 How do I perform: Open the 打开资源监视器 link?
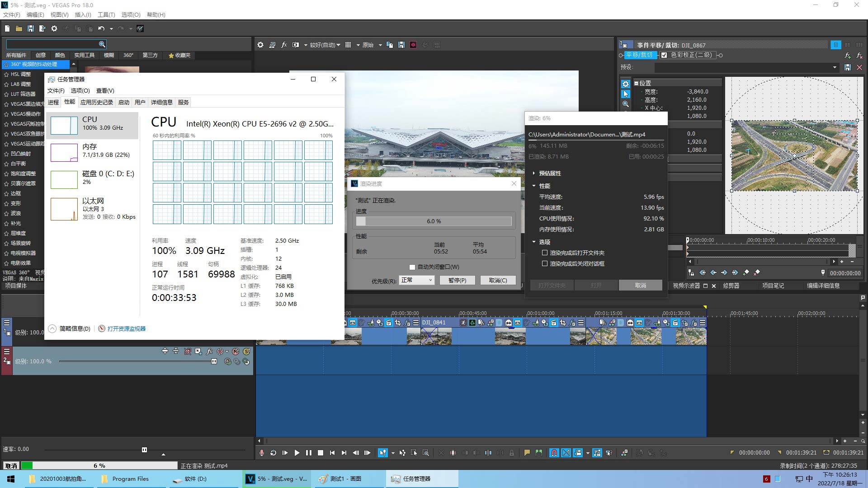click(x=127, y=328)
